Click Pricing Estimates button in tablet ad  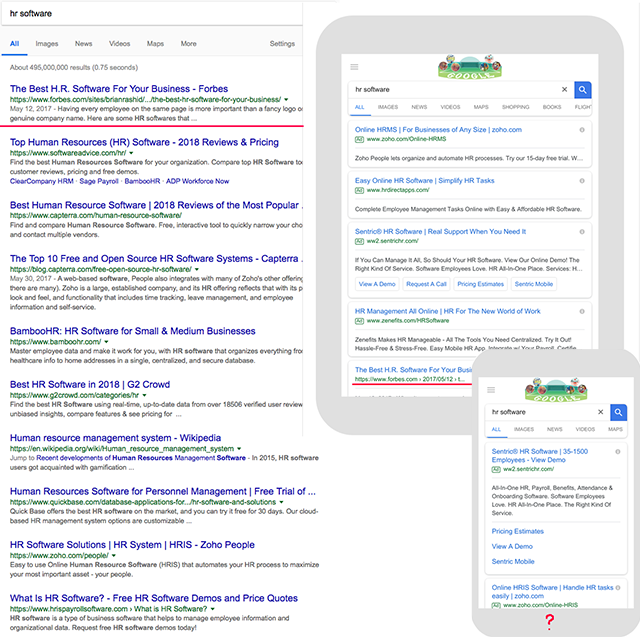[x=480, y=284]
